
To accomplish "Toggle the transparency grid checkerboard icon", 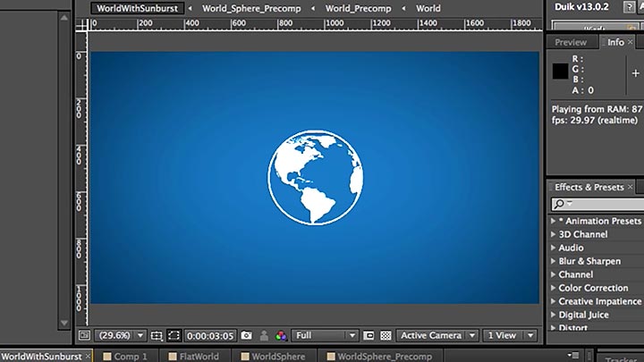I will tap(386, 336).
